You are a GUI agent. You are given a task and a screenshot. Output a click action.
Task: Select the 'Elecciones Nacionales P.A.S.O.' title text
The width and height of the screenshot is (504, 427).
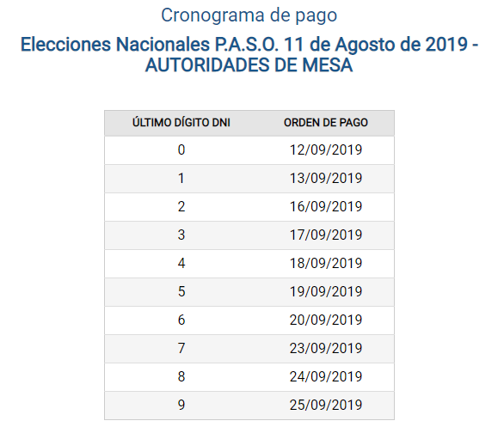[x=150, y=44]
